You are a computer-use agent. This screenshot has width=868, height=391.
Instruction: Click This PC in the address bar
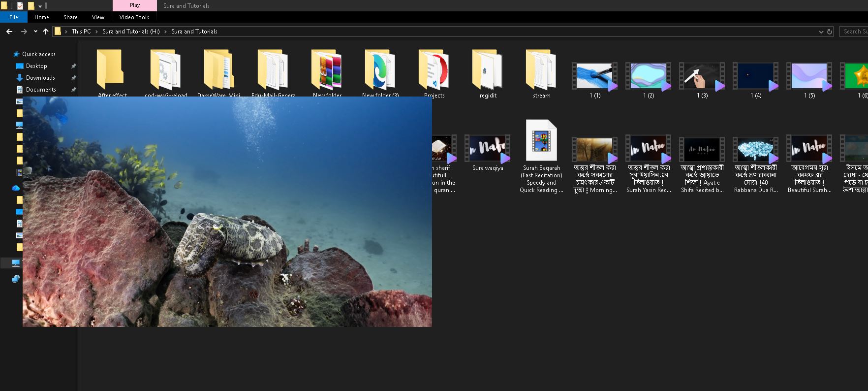coord(81,32)
